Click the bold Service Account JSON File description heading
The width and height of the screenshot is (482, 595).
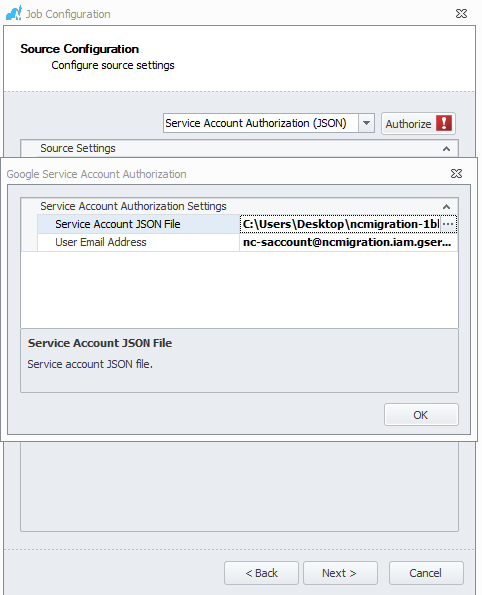click(x=100, y=343)
